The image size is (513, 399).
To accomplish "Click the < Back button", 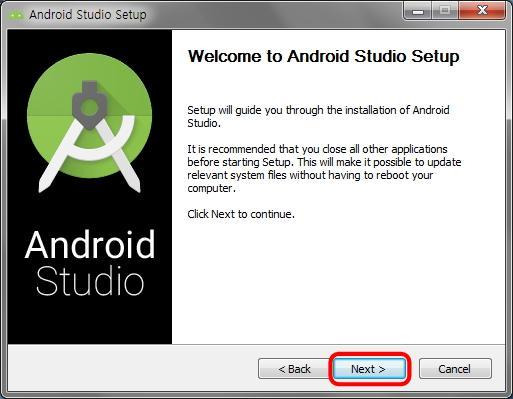I will point(294,369).
